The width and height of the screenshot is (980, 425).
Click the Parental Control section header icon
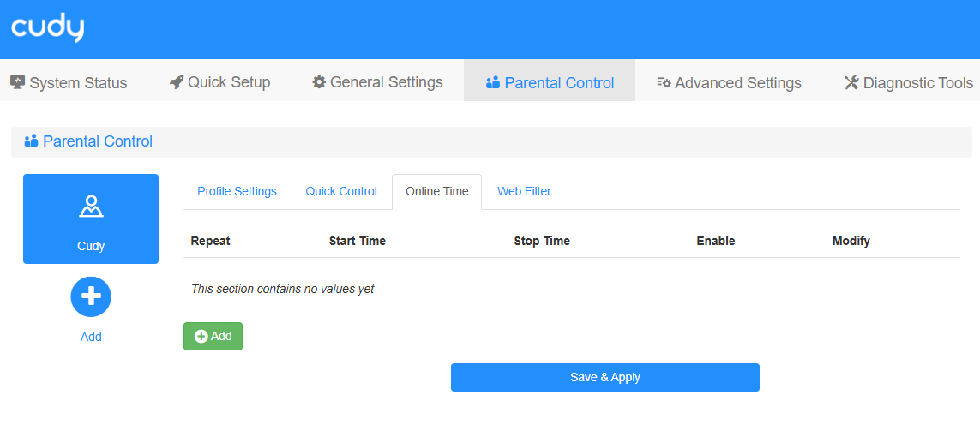[x=31, y=141]
